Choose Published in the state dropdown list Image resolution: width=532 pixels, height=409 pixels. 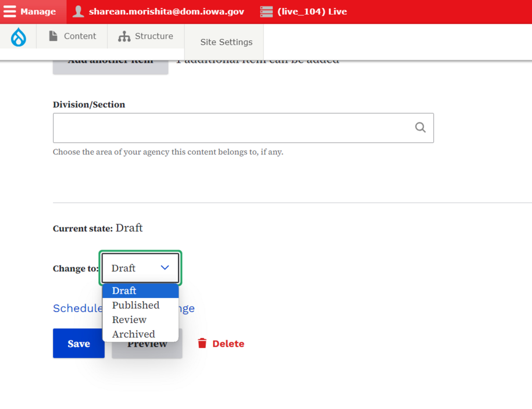pyautogui.click(x=135, y=305)
